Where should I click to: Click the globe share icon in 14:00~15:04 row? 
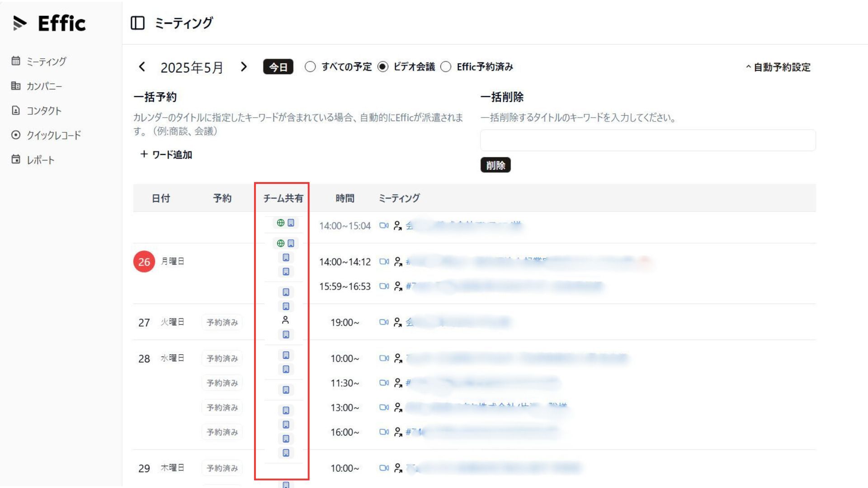pyautogui.click(x=281, y=223)
